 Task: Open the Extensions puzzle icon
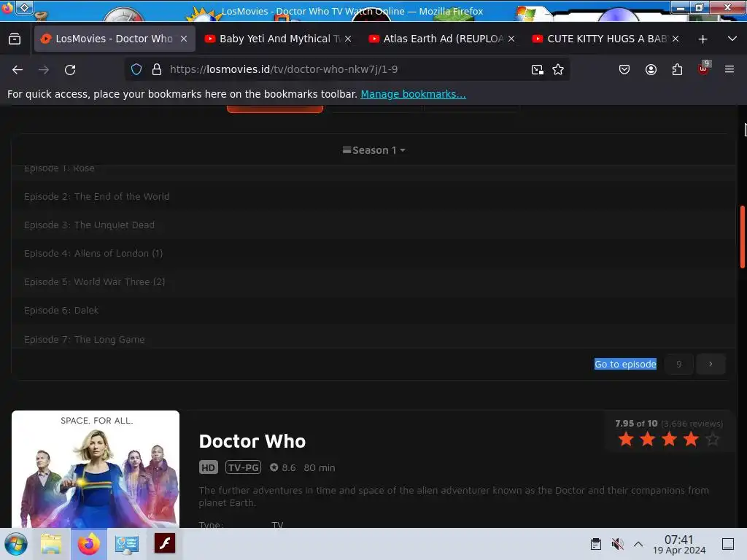click(677, 69)
